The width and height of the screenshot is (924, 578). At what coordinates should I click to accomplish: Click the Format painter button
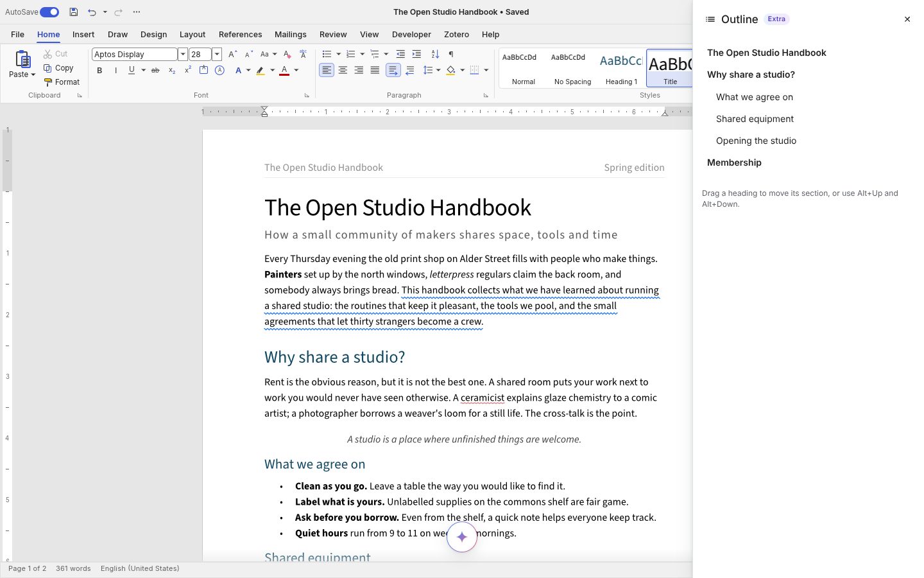(x=62, y=82)
